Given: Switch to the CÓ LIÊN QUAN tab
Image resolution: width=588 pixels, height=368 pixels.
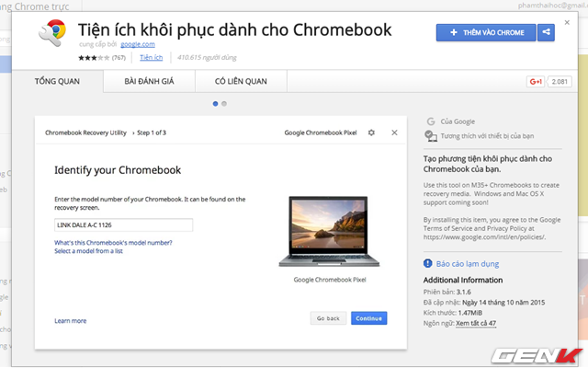Looking at the screenshot, I should 241,81.
